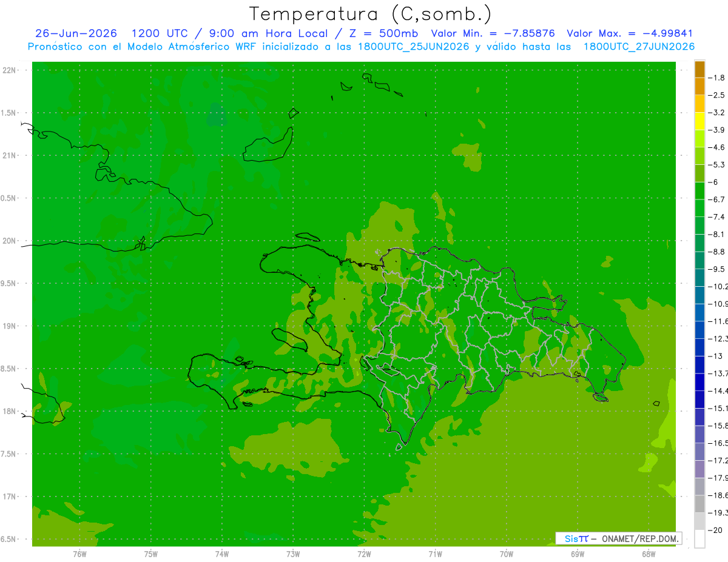Click the "21N" latitude tick label

pos(10,156)
